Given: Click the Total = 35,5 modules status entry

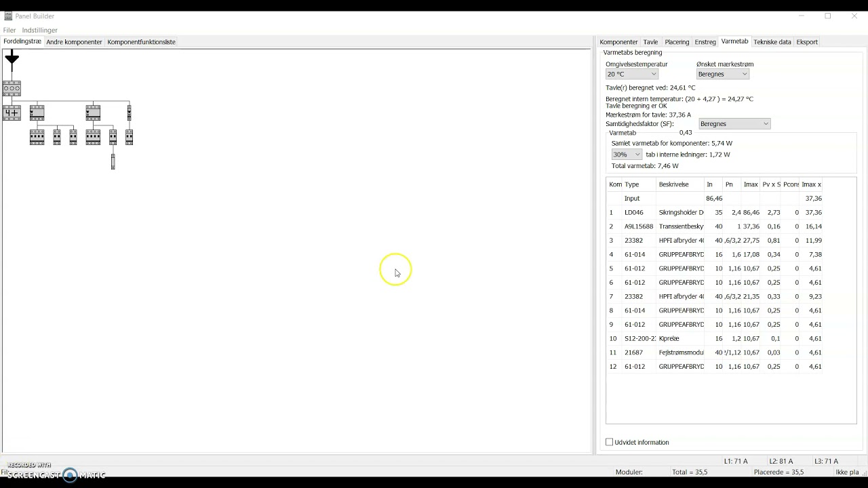Looking at the screenshot, I should [690, 472].
